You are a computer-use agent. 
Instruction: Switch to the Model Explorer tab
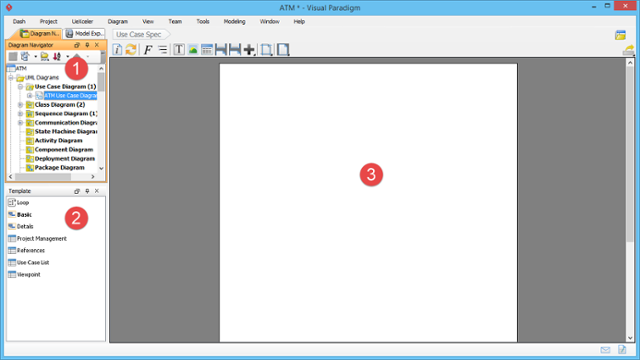tap(84, 33)
